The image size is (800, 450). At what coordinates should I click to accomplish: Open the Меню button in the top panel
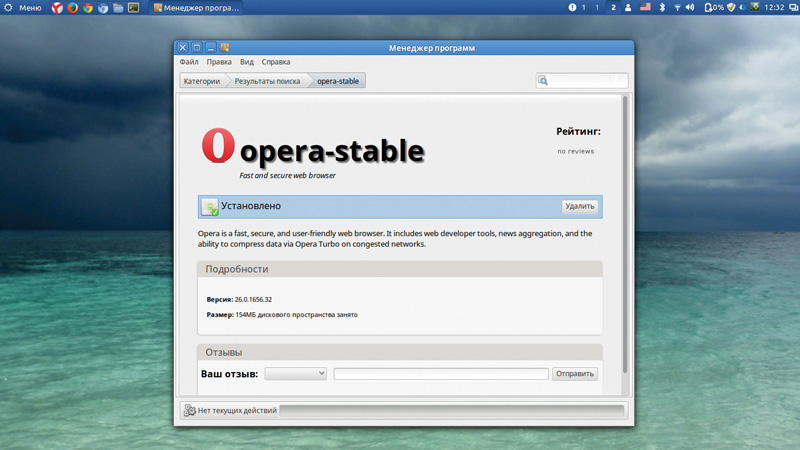23,8
